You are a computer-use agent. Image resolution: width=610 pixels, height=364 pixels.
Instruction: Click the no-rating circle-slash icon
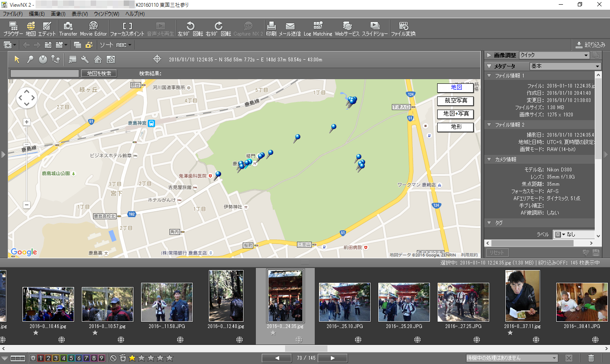113,358
